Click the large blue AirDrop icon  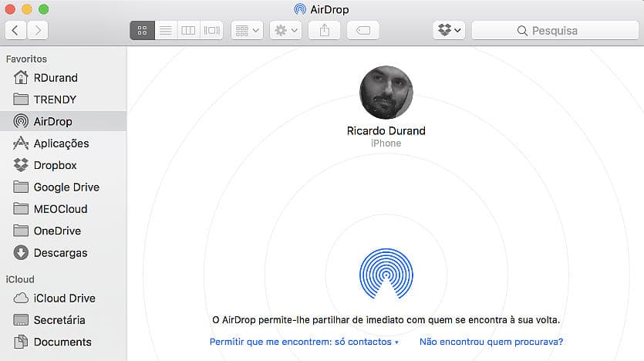pyautogui.click(x=386, y=274)
